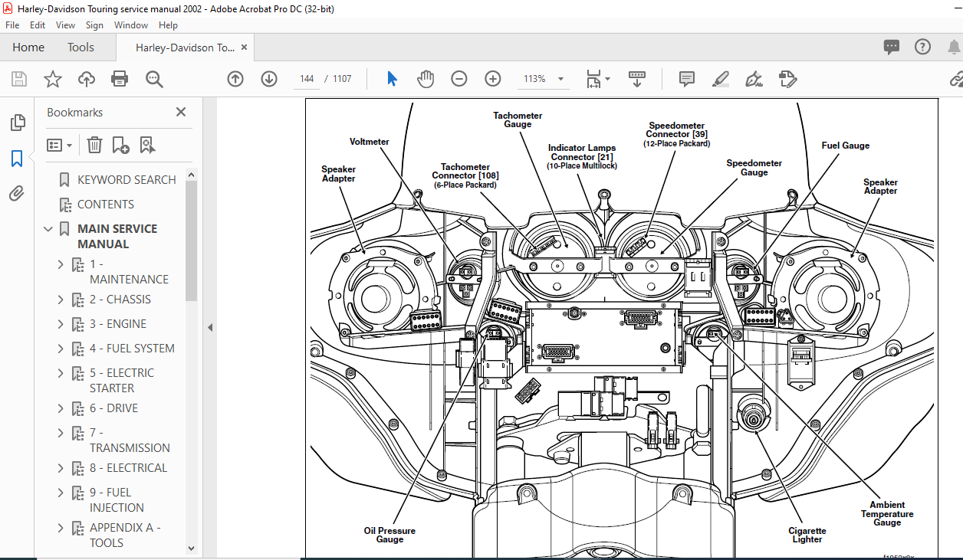Expand the 5 - ELECTRIC STARTER bookmark
Screen dimensions: 963x560
point(61,373)
